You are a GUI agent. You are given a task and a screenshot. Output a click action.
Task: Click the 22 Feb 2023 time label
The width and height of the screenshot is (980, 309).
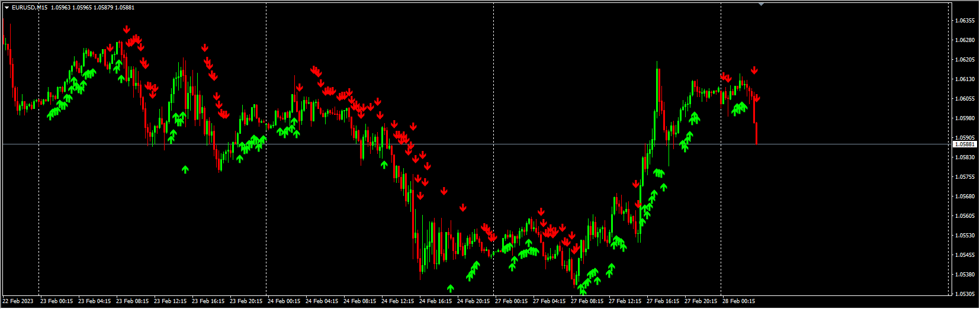tap(18, 301)
